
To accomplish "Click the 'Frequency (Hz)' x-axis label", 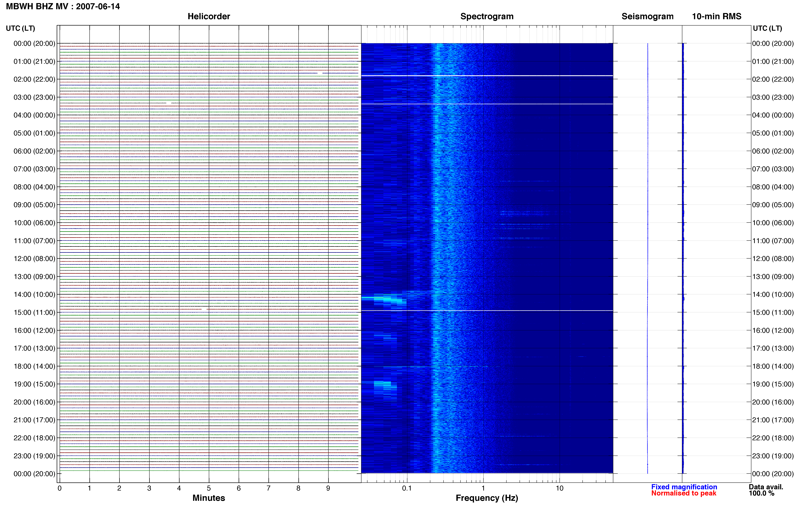I will [487, 498].
